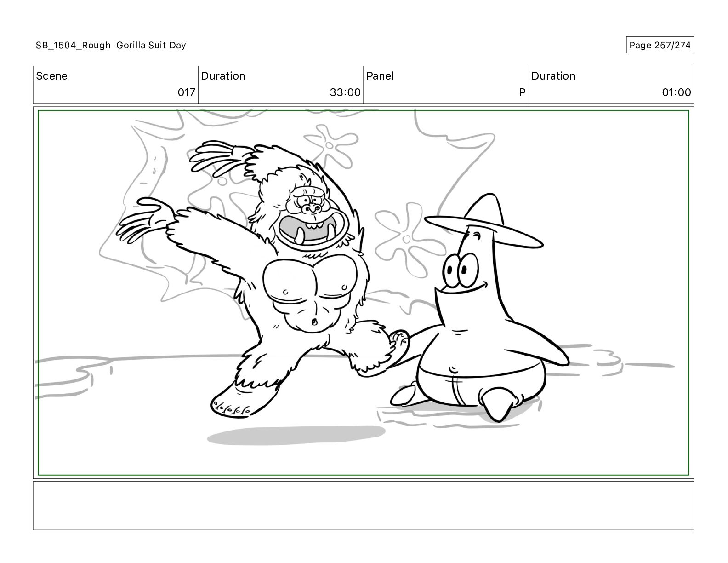The image size is (728, 563).
Task: Click the storyboard title 'SB_1504_Rough Gorilla Suit Day'
Action: coord(111,45)
